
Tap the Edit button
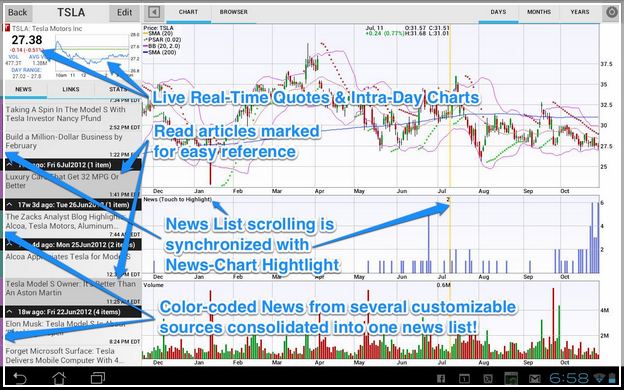click(x=124, y=13)
